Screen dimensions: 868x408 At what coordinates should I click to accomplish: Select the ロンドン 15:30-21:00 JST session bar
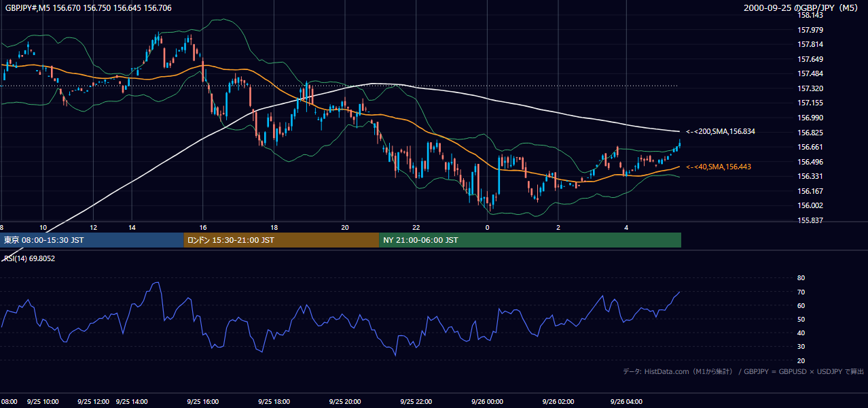pos(281,240)
